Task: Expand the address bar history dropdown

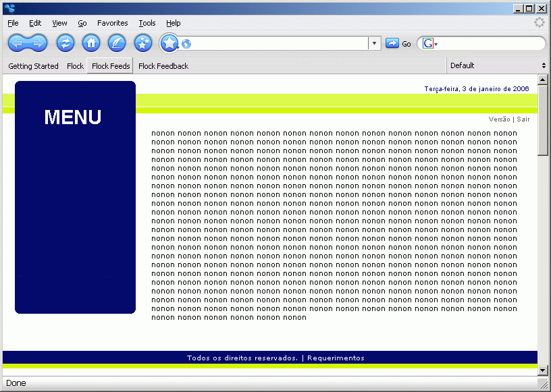Action: [375, 44]
